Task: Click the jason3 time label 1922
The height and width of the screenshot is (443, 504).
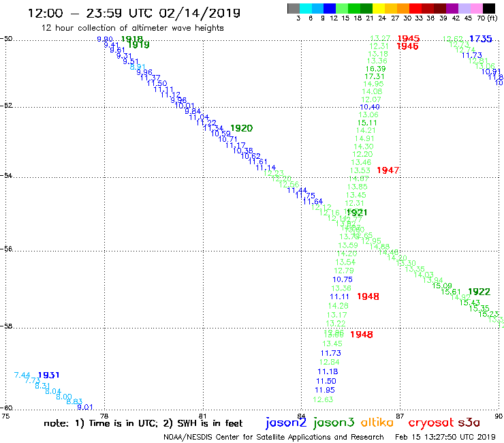Action: click(x=479, y=292)
